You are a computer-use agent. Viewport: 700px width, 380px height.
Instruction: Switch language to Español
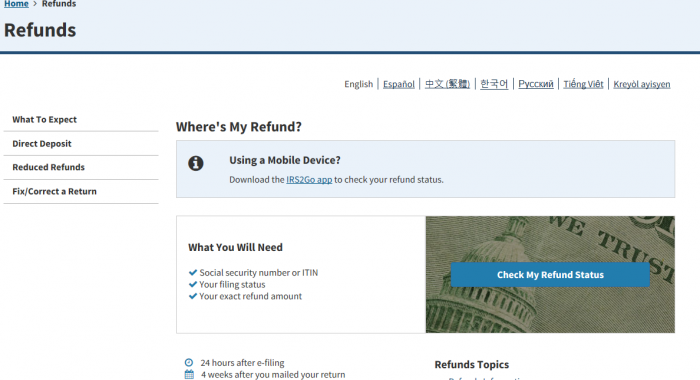click(x=399, y=84)
